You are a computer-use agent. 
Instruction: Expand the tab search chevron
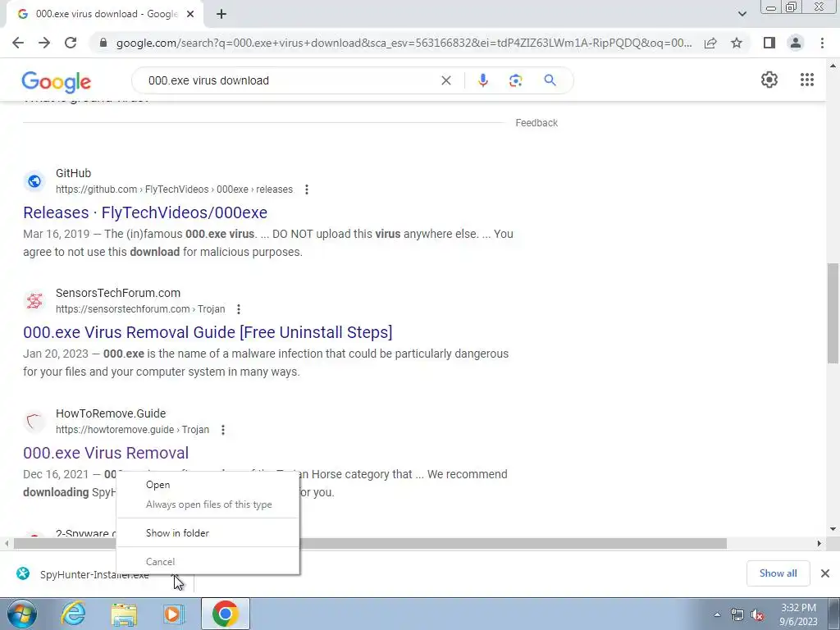pyautogui.click(x=742, y=14)
